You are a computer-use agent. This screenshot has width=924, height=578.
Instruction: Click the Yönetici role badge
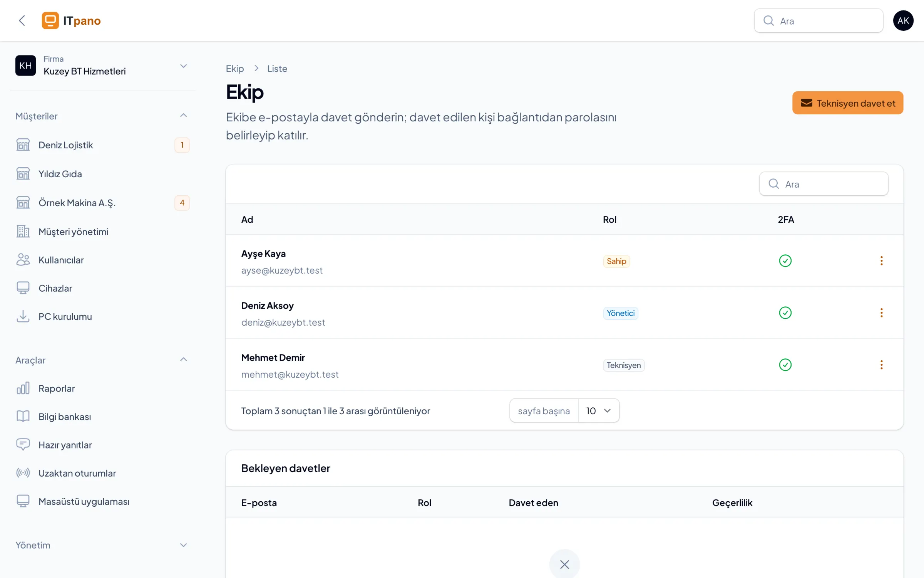(621, 313)
